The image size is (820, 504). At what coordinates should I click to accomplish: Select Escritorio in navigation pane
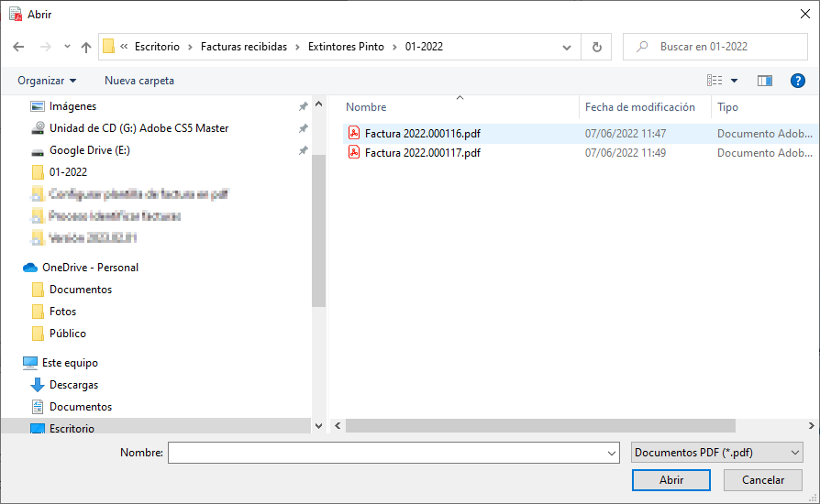(72, 428)
